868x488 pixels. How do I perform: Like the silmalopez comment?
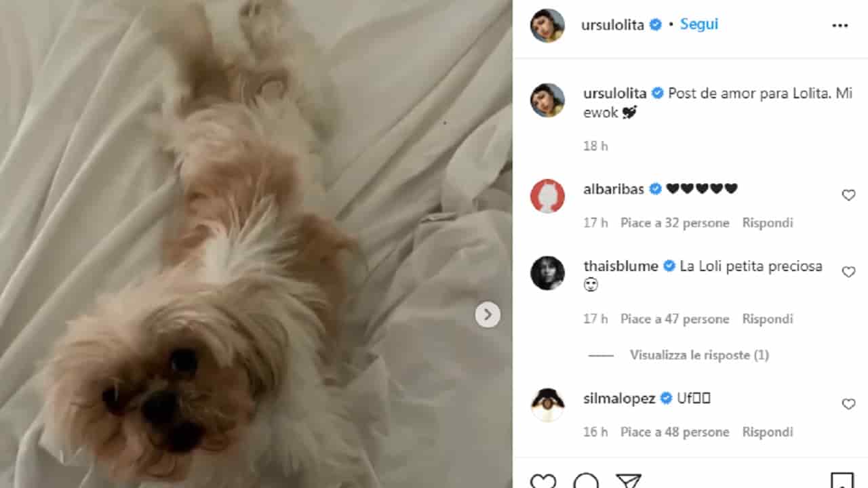tap(848, 404)
